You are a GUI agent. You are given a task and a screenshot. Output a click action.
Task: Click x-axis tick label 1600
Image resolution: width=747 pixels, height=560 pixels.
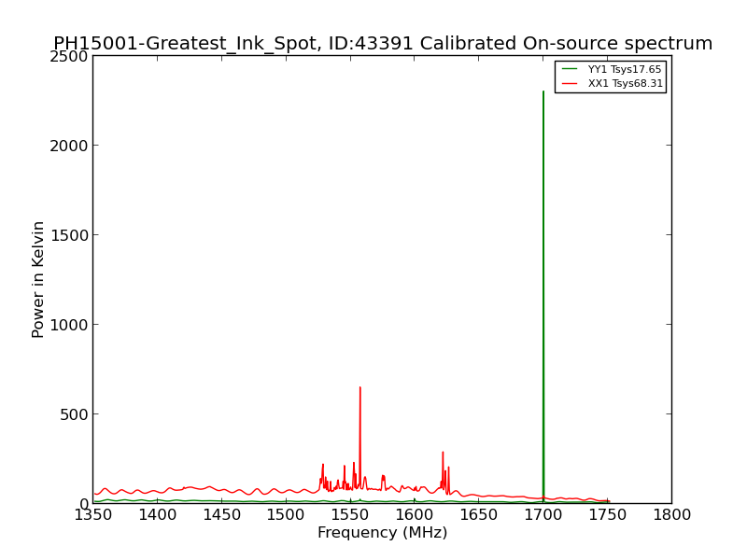pos(415,515)
